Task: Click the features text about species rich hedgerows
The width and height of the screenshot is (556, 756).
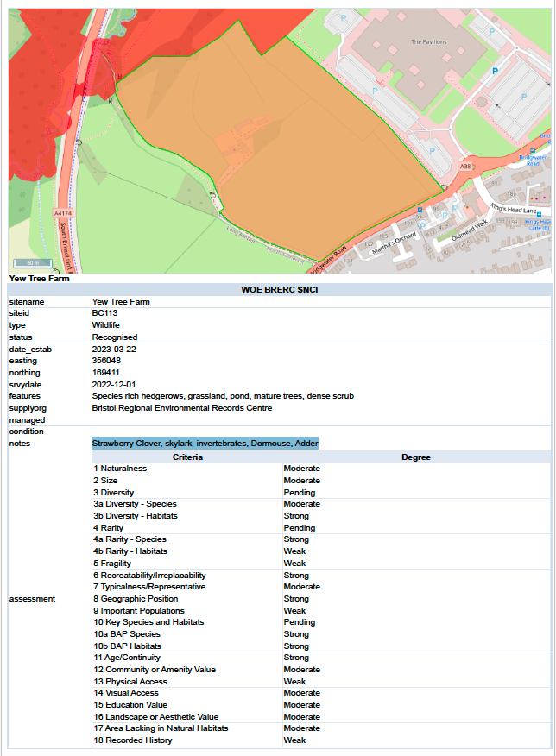Action: (x=223, y=396)
